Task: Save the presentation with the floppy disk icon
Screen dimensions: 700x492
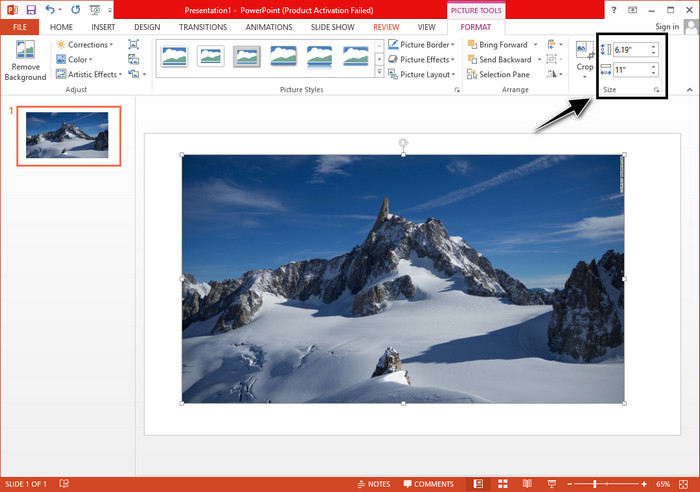Action: point(31,9)
